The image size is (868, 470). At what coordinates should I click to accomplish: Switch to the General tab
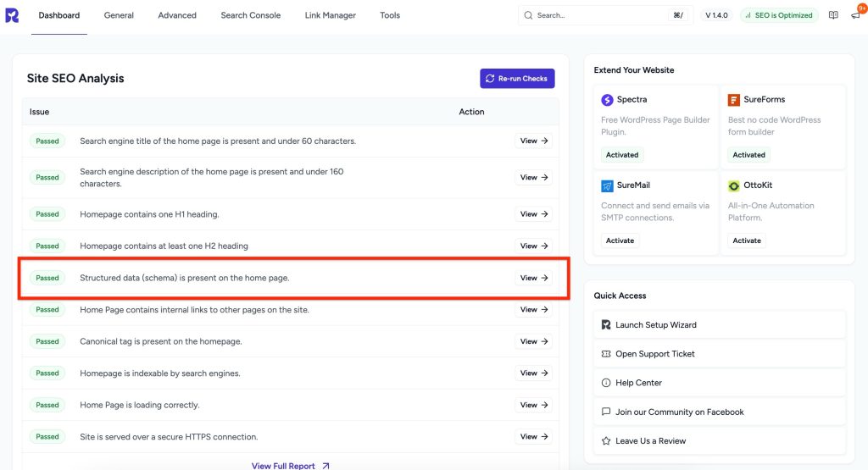(119, 15)
